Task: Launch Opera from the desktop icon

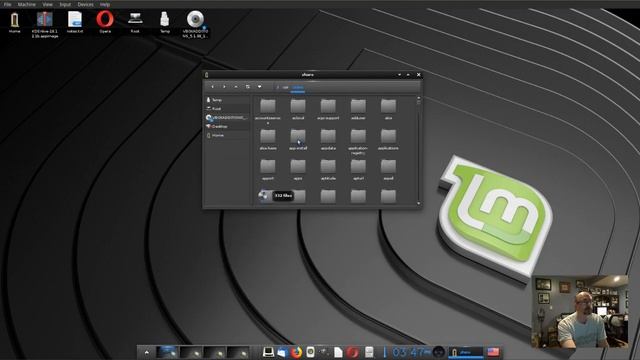Action: 105,22
